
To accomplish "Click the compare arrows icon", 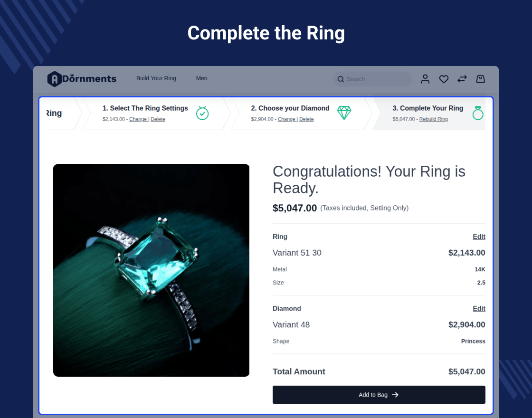I will click(x=462, y=79).
